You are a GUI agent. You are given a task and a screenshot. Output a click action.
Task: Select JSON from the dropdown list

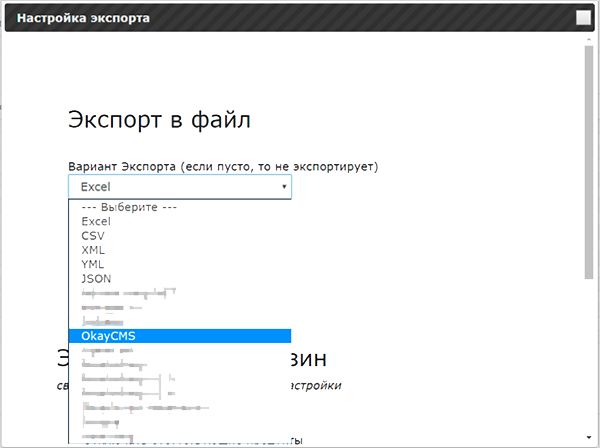96,279
